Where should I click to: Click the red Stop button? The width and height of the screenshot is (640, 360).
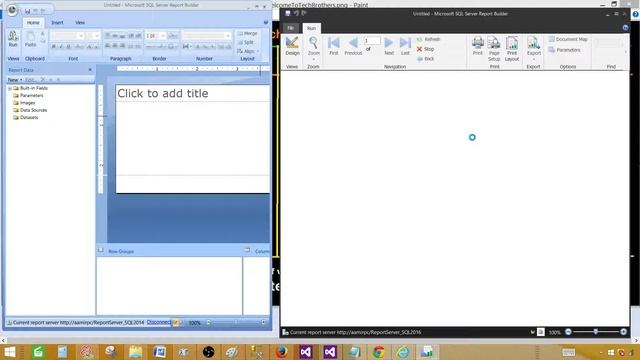click(x=425, y=49)
